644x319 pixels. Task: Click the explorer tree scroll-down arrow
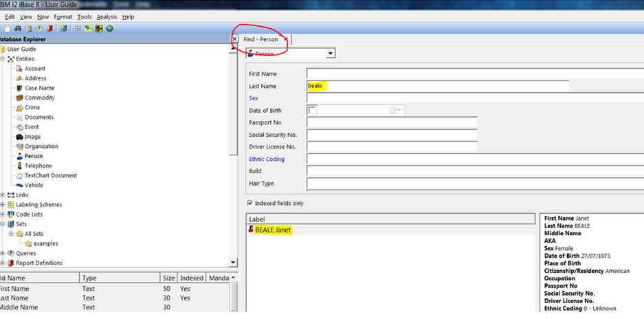point(233,262)
